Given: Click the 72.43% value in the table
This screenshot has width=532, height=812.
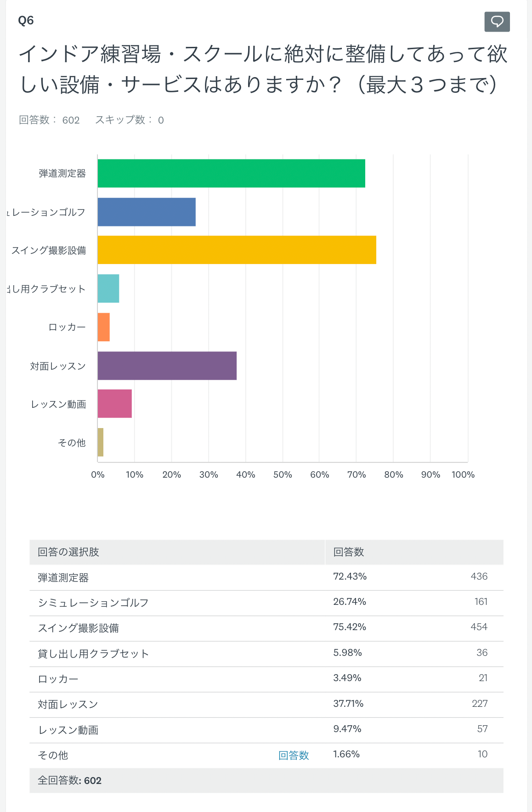Looking at the screenshot, I should 350,576.
